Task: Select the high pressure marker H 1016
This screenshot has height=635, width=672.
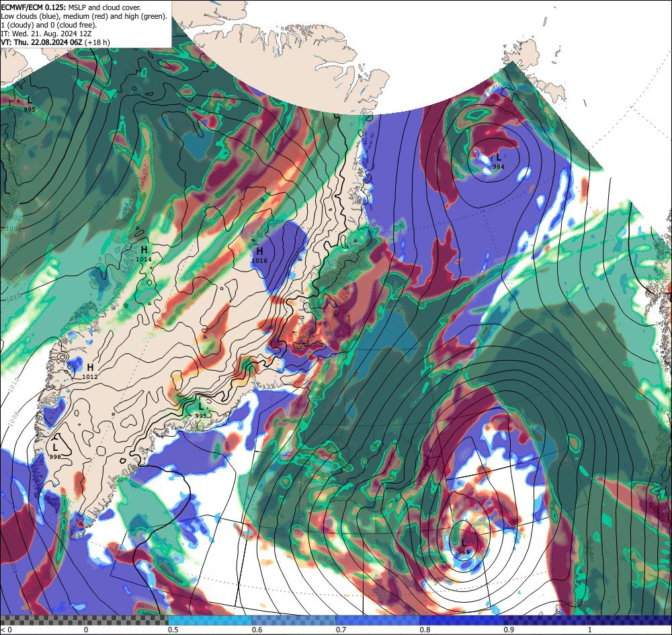Action: pyautogui.click(x=259, y=255)
